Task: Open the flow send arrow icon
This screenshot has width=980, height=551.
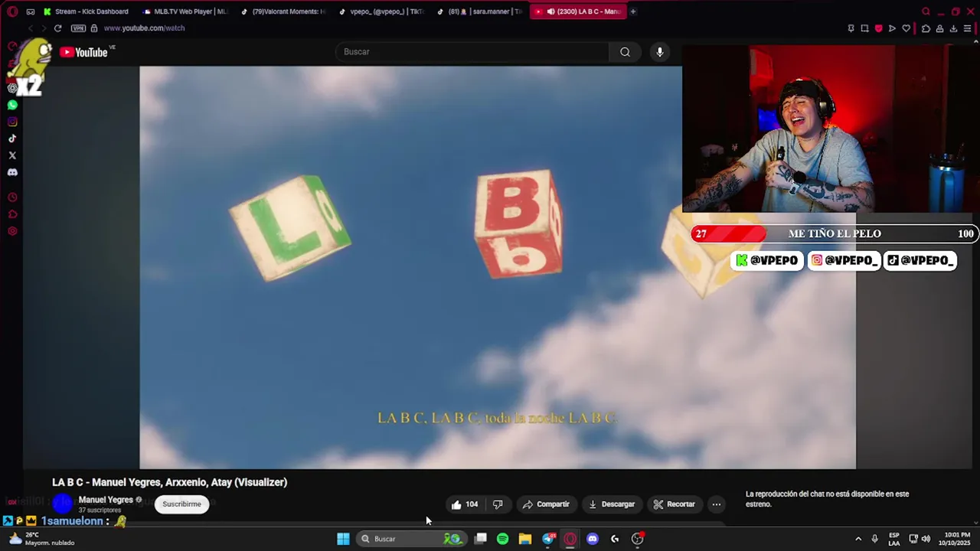Action: 892,28
